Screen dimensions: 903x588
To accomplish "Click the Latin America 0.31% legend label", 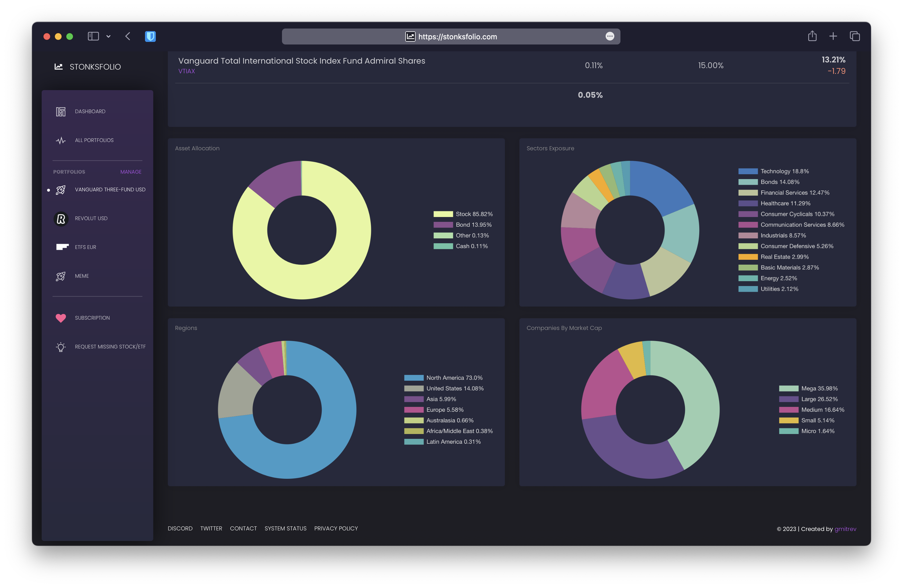I will (x=453, y=442).
